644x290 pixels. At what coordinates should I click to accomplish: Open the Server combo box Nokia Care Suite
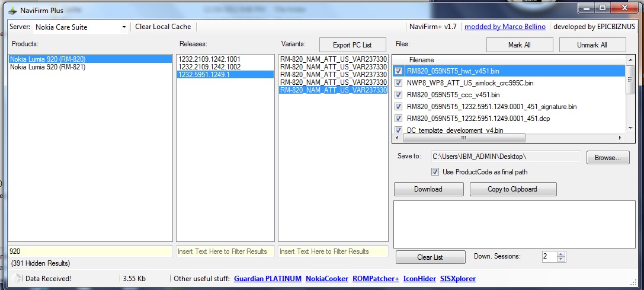tap(80, 27)
